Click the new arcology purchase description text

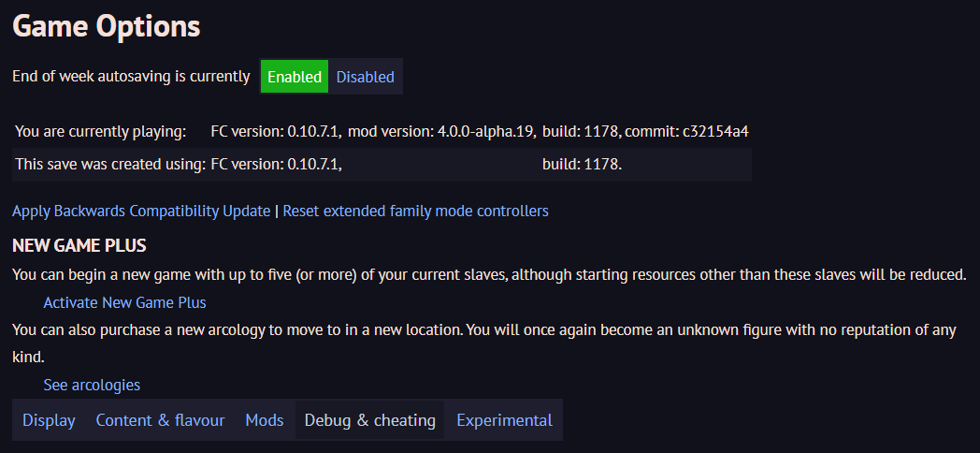click(x=468, y=330)
